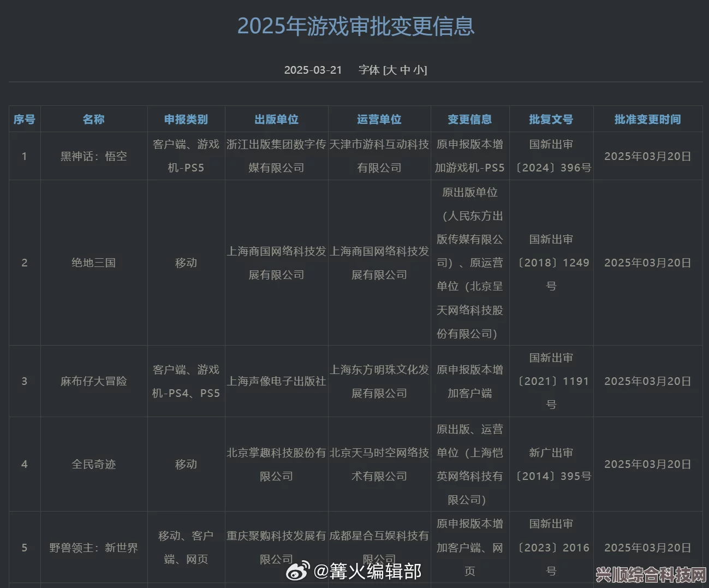Click publisher 上海声像电子出版社
709x588 pixels.
click(276, 381)
